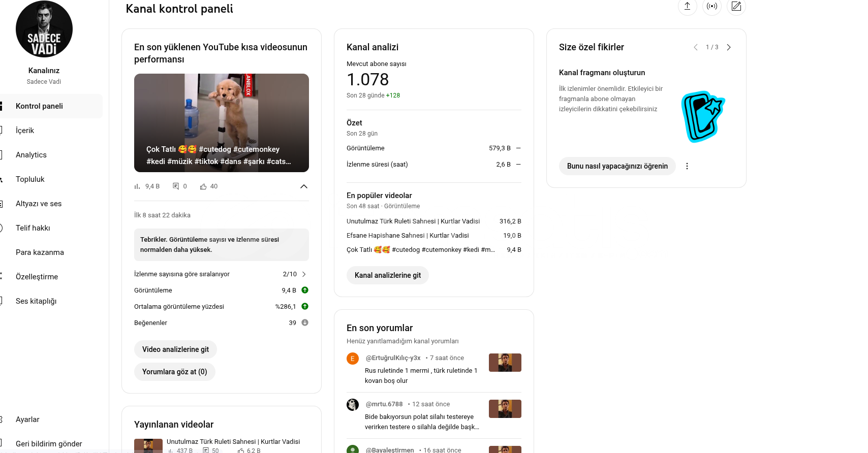Open Özelleştirme in the sidebar
Image resolution: width=868 pixels, height=453 pixels.
(51, 277)
